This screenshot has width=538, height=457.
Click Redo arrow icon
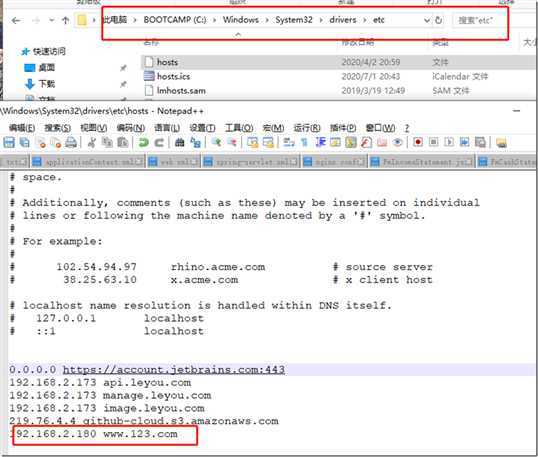click(x=159, y=142)
